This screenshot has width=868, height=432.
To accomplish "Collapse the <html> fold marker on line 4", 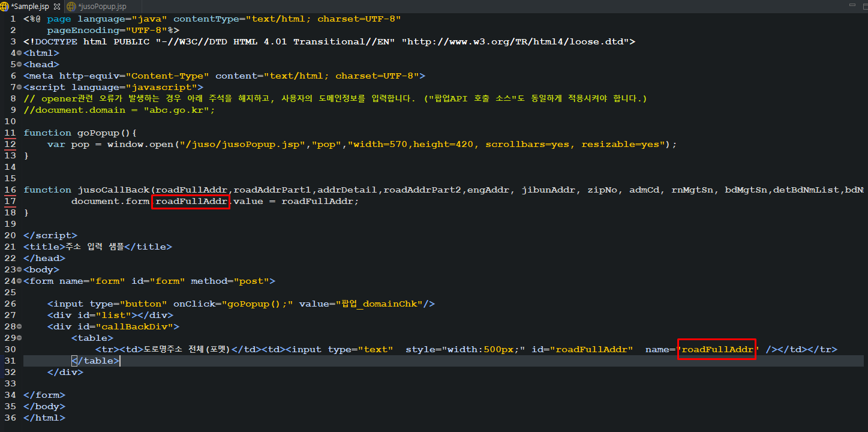I will coord(20,53).
